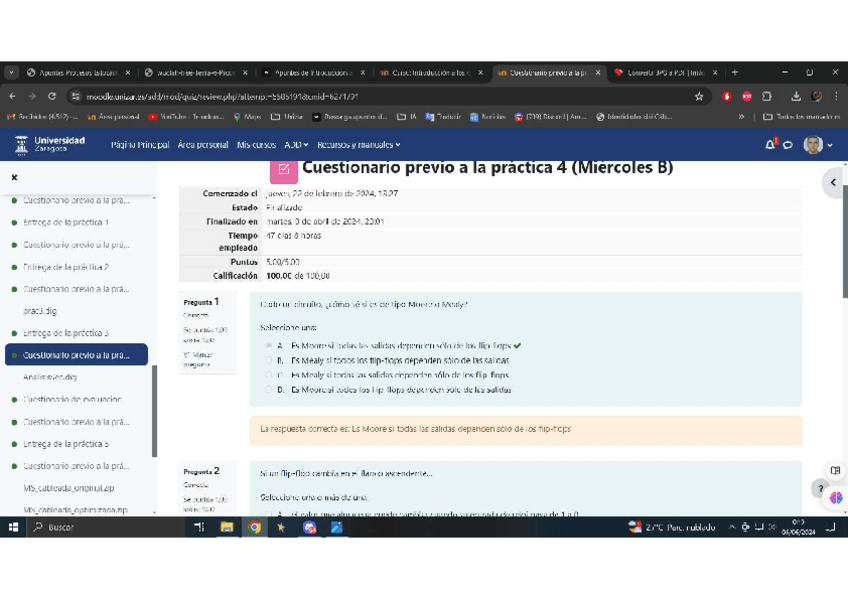Open the browser extensions puzzle icon

point(766,96)
